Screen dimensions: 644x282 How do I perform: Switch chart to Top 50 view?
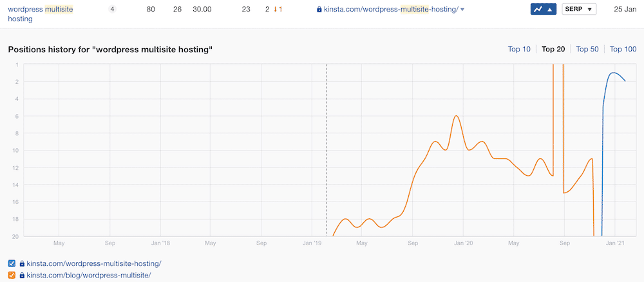pyautogui.click(x=587, y=49)
